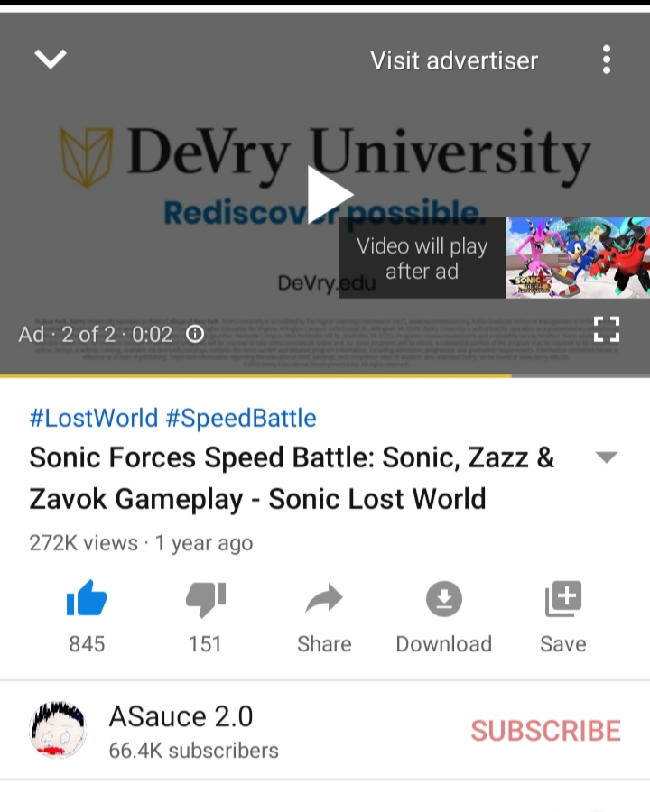Minimize the video player with the down chevron
The width and height of the screenshot is (650, 812).
51,59
